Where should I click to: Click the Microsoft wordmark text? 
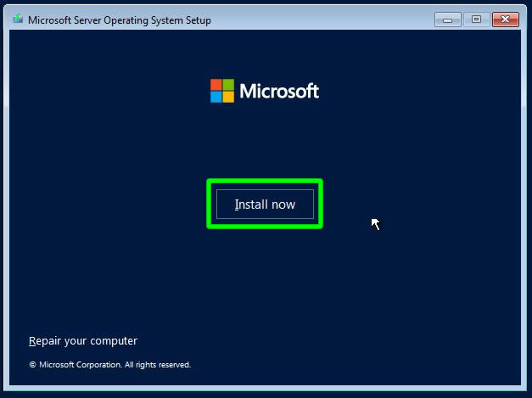point(279,91)
